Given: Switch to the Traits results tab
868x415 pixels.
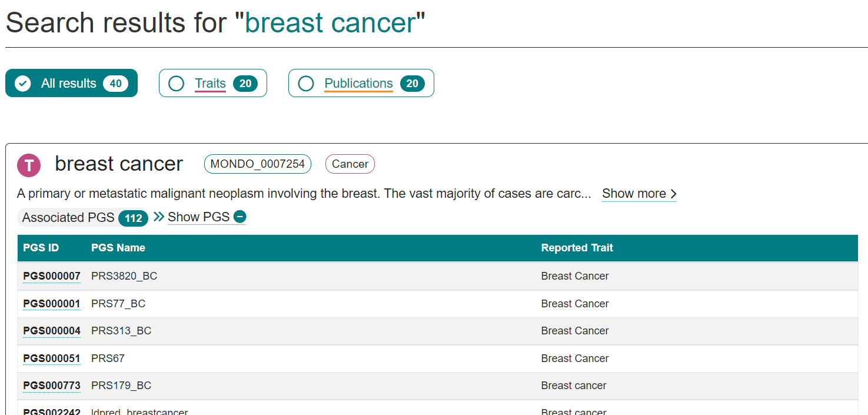Looking at the screenshot, I should click(209, 83).
